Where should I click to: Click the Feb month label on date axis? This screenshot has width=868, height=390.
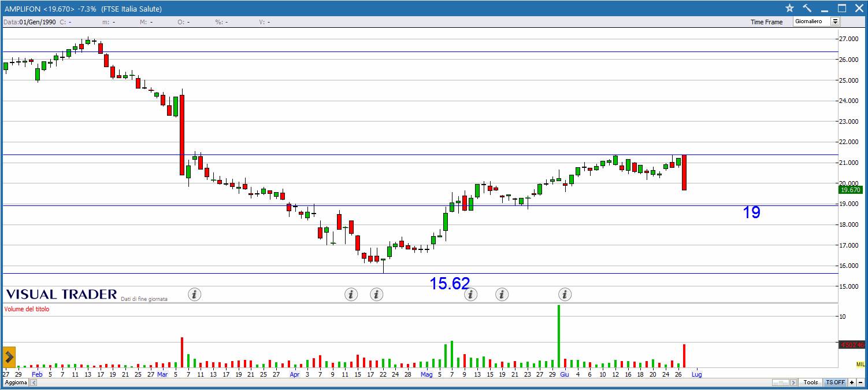37,374
